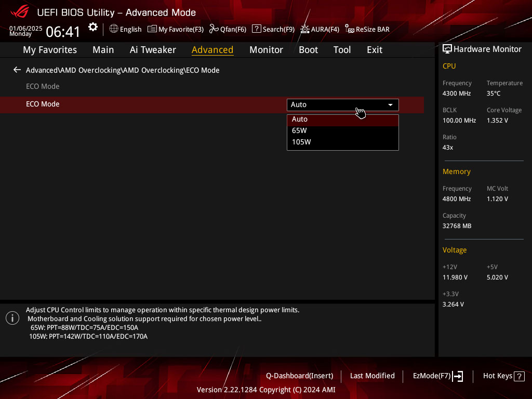The width and height of the screenshot is (532, 399).
Task: Click the memory frequency value 4800 MHz
Action: [456, 199]
